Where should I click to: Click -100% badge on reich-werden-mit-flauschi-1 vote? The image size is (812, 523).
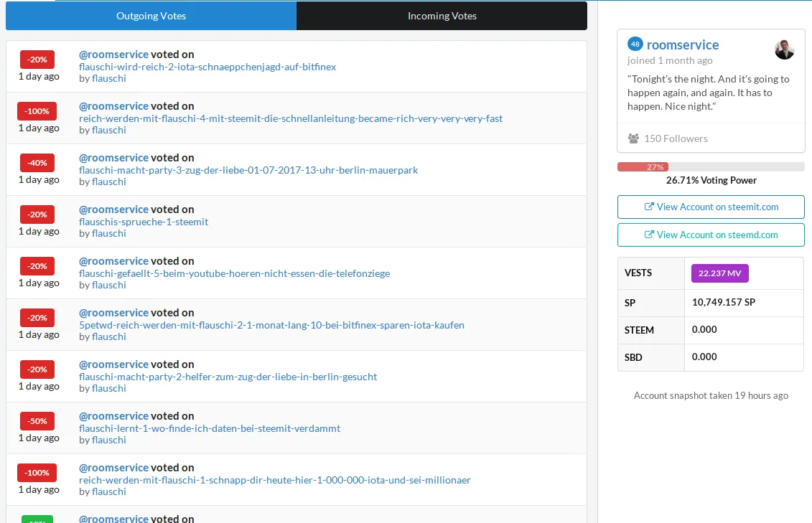point(37,473)
